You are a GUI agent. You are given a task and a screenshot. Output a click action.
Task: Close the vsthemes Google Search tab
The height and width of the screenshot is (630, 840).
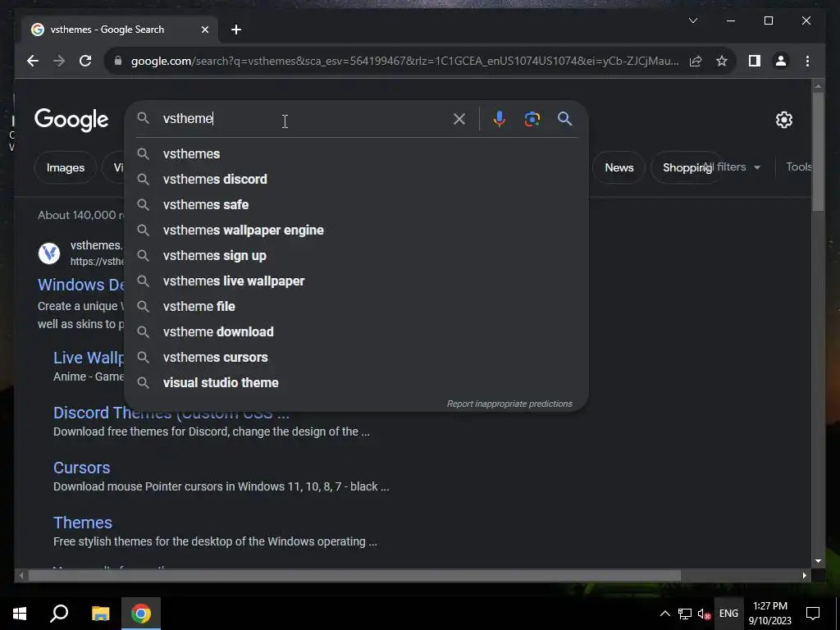(x=204, y=30)
